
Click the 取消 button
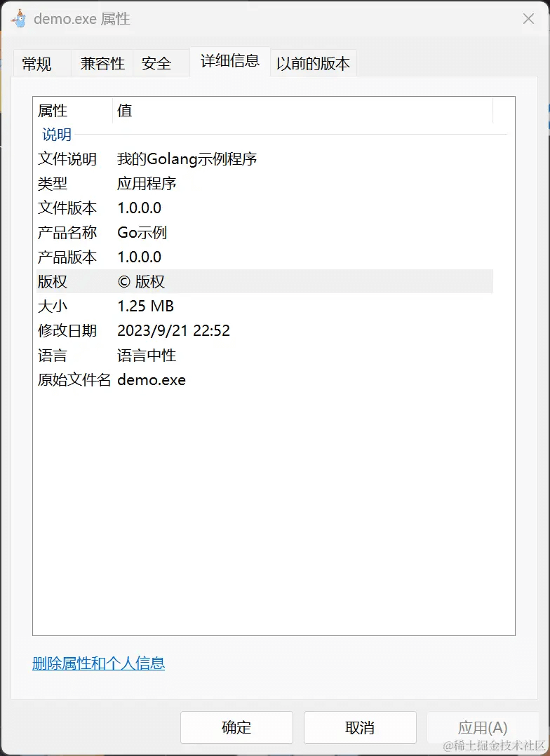coord(360,727)
